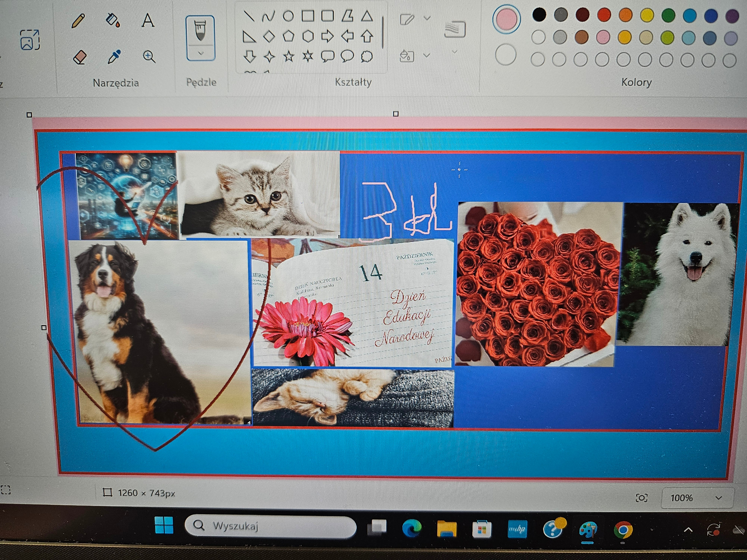The width and height of the screenshot is (747, 560).
Task: Select the Hexagon shape
Action: [x=308, y=36]
